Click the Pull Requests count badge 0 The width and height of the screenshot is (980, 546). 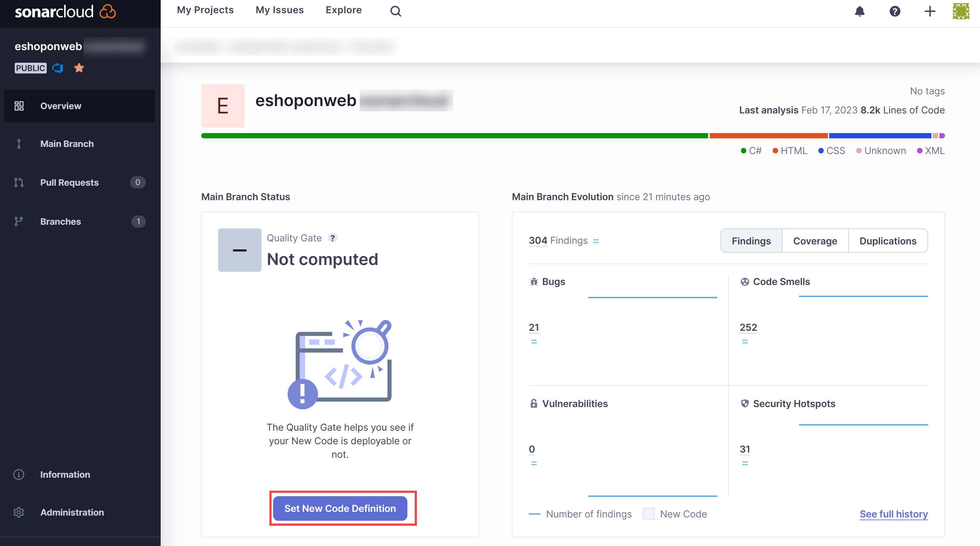[x=138, y=182]
